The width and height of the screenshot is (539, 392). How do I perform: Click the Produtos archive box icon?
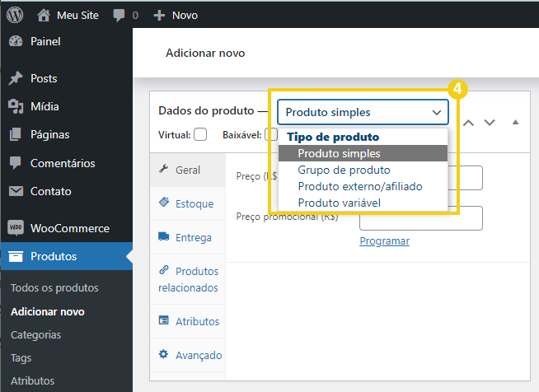pos(16,256)
